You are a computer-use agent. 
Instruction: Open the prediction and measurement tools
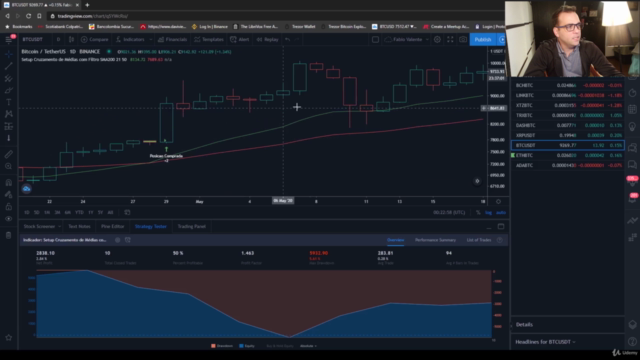[x=9, y=126]
